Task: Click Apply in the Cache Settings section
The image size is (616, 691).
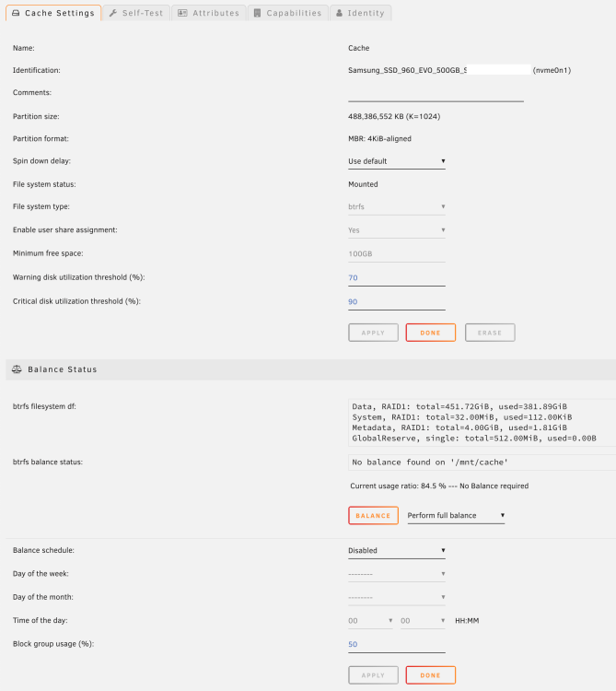Action: click(x=374, y=333)
